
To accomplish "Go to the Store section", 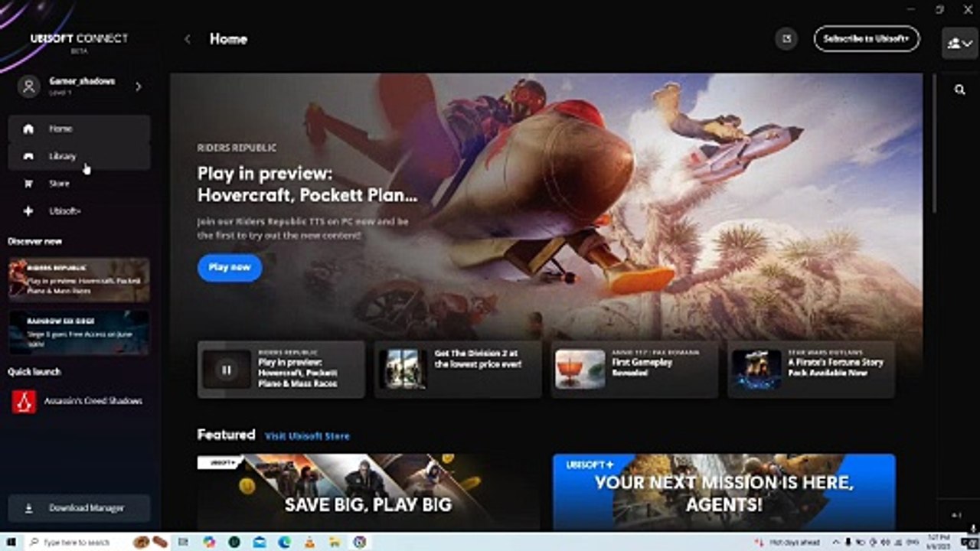I will [79, 184].
